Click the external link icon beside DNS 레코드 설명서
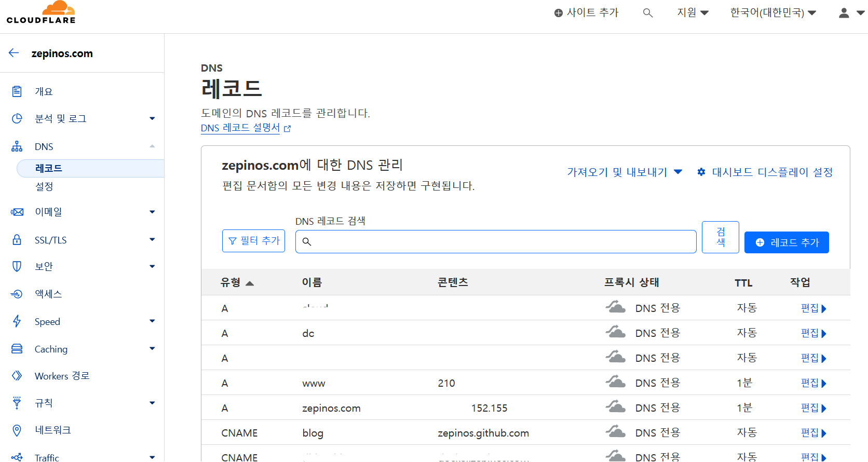868x462 pixels. point(288,129)
